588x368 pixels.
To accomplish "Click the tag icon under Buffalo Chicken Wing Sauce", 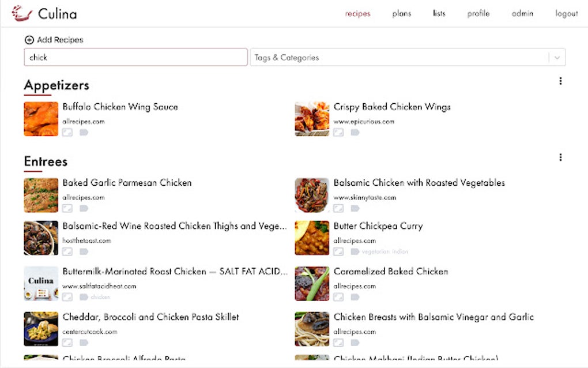I will (x=84, y=133).
